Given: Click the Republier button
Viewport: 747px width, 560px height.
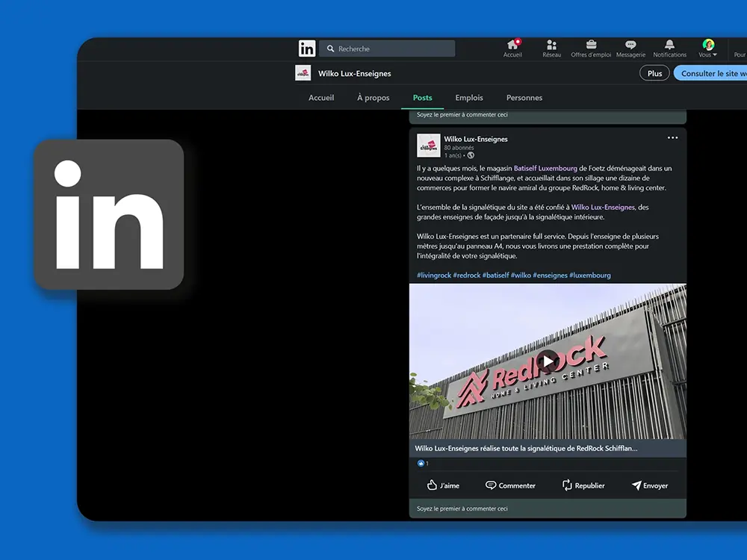Looking at the screenshot, I should point(583,485).
